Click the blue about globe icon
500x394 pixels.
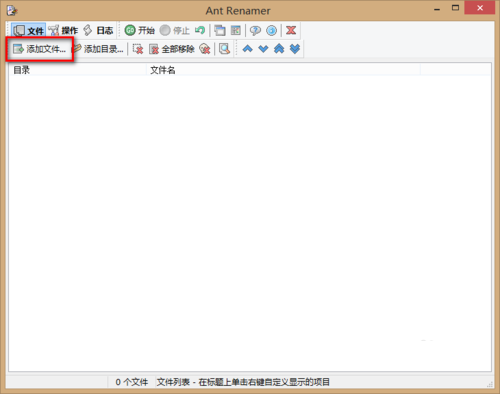[x=271, y=31]
